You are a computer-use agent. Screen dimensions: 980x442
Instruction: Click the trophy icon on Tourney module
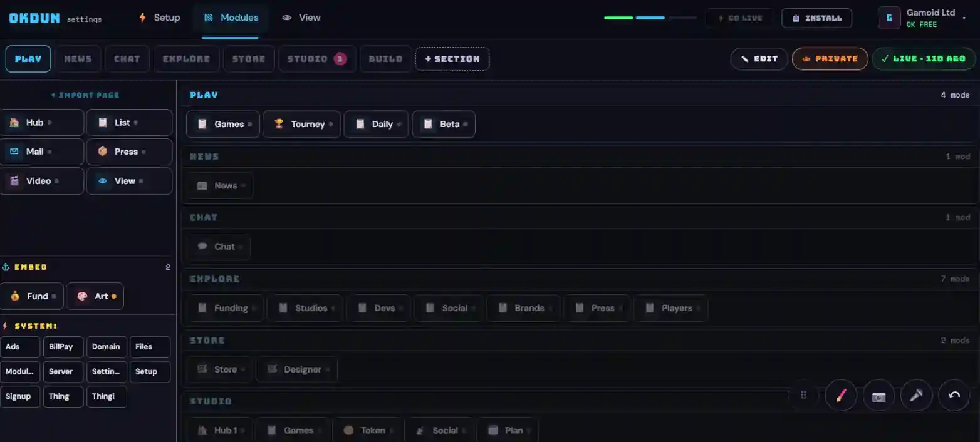279,124
